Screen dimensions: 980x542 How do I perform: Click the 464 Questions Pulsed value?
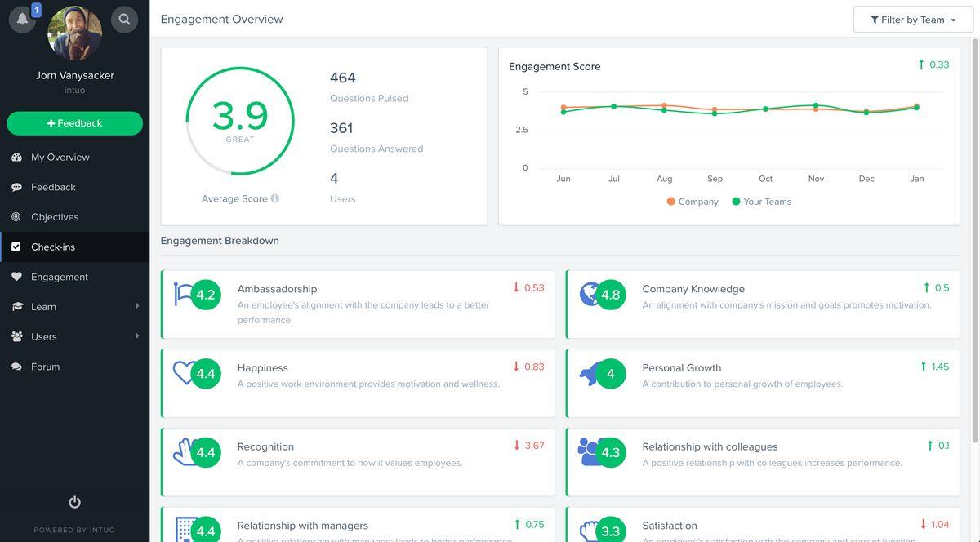coord(343,78)
